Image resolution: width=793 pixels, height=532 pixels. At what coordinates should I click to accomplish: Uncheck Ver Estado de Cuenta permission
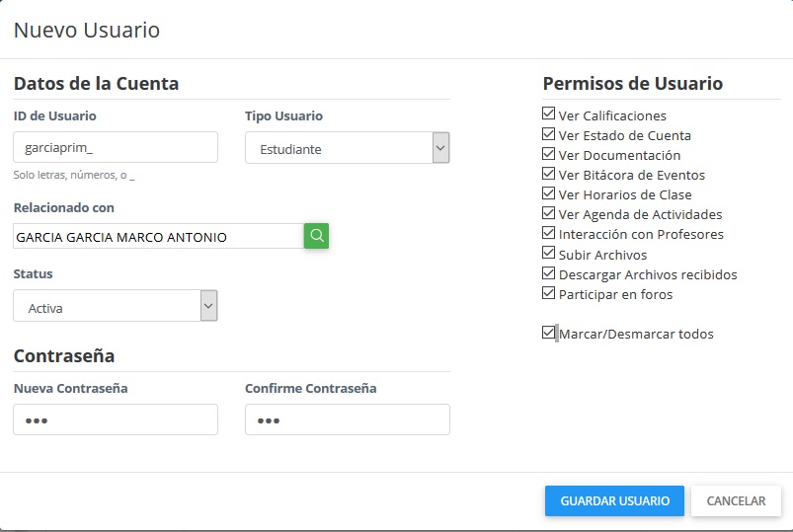549,134
